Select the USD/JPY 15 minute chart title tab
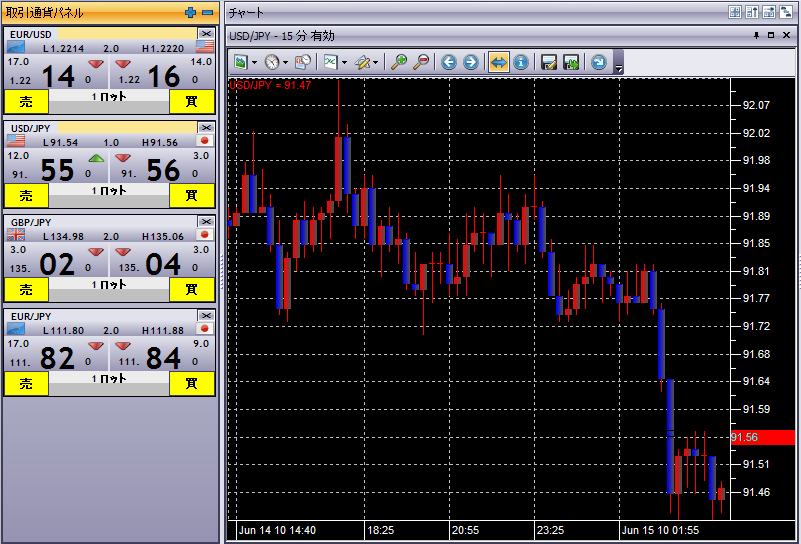Viewport: 801px width, 544px height. tap(282, 36)
